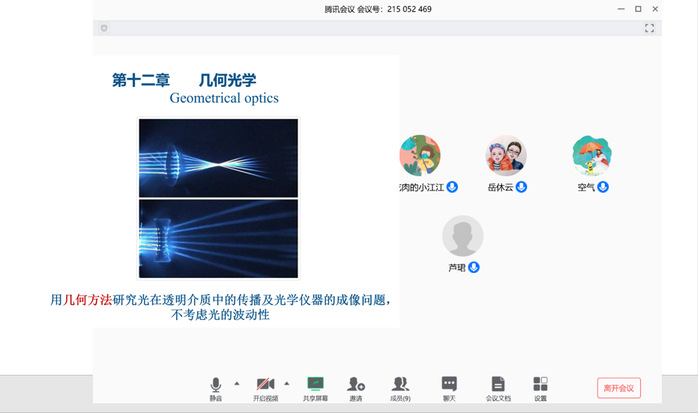Click red text 几何方法 on slide
Viewport: 698px width, 413px height.
click(x=87, y=300)
